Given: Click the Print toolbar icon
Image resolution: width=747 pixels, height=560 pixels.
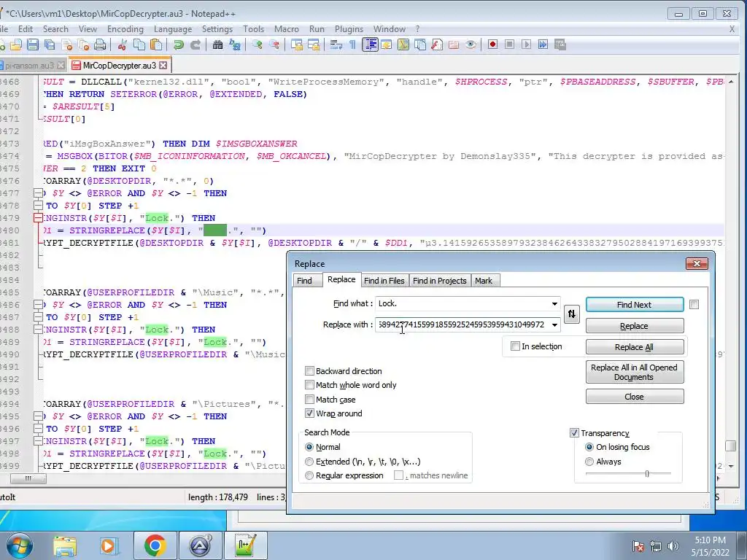Looking at the screenshot, I should (100, 44).
